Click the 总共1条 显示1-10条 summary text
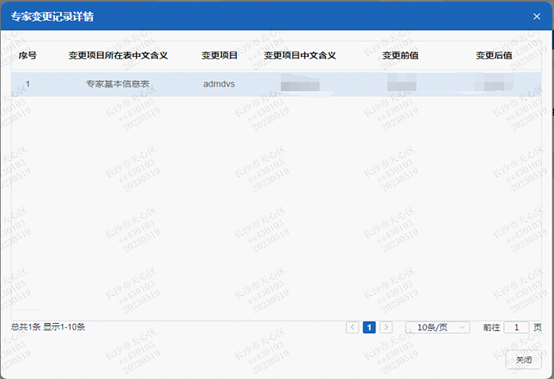The width and height of the screenshot is (554, 379). 48,327
